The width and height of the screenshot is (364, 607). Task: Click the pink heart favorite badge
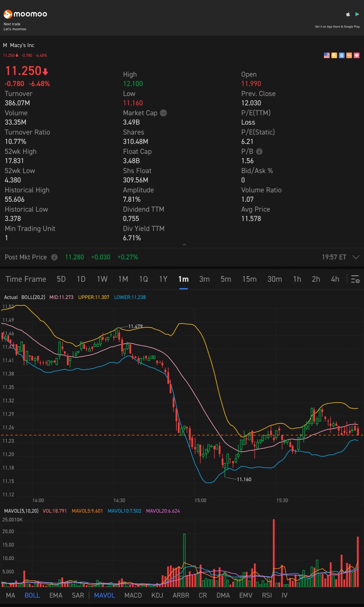tap(356, 55)
